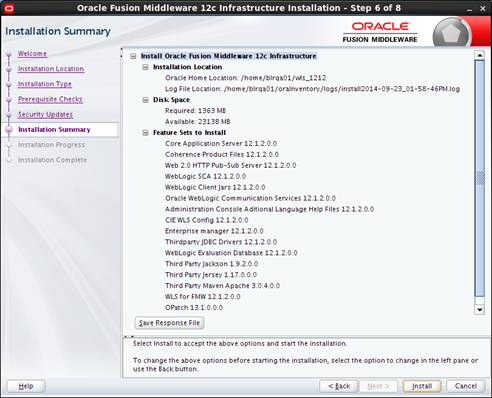492x398 pixels.
Task: Collapse the Disk Space tree node
Action: [x=145, y=100]
